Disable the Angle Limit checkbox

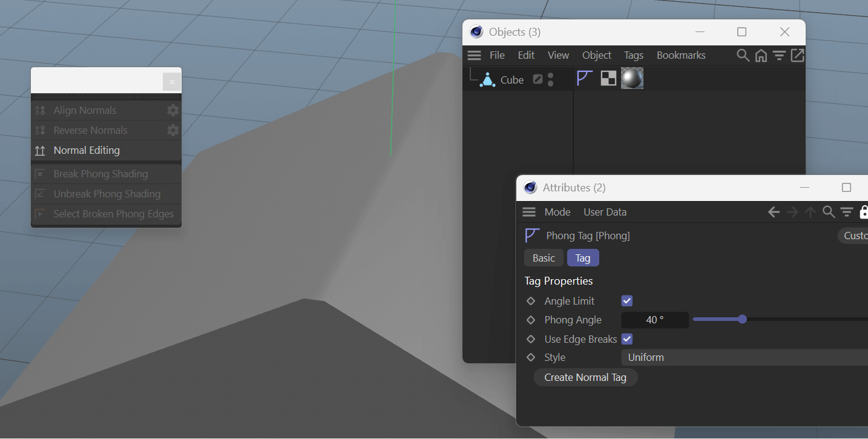click(x=627, y=301)
